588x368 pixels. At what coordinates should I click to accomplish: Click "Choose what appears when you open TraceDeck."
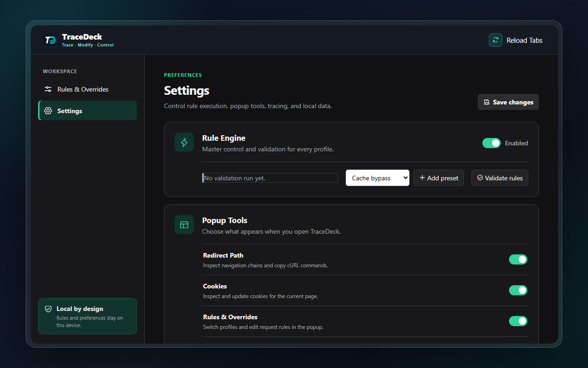click(271, 232)
